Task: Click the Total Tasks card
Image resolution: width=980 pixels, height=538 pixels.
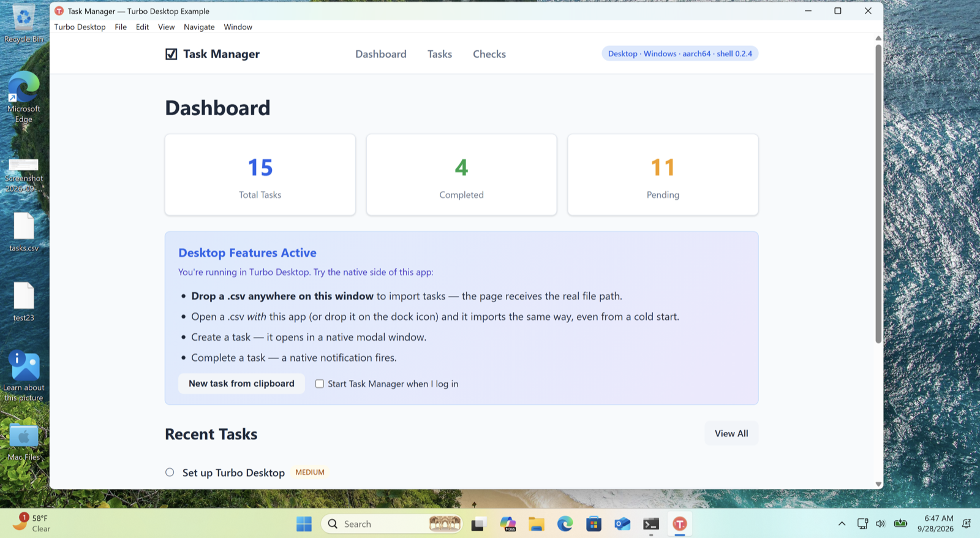Action: point(260,175)
